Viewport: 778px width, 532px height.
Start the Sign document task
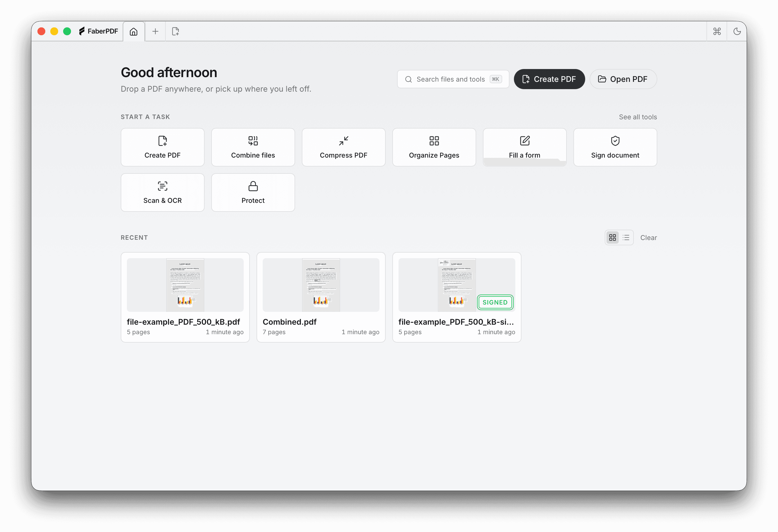pos(615,147)
